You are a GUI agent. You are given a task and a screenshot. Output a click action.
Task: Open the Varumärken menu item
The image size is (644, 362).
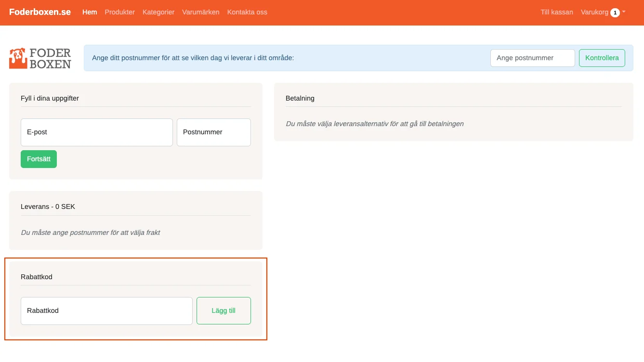coord(201,12)
